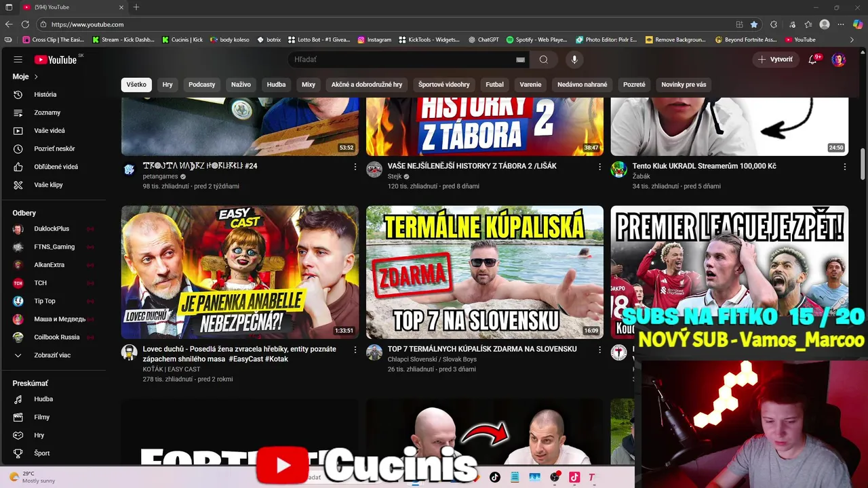Open the KOŤÁK | EASY CAST channel name
This screenshot has width=868, height=488.
pos(172,369)
